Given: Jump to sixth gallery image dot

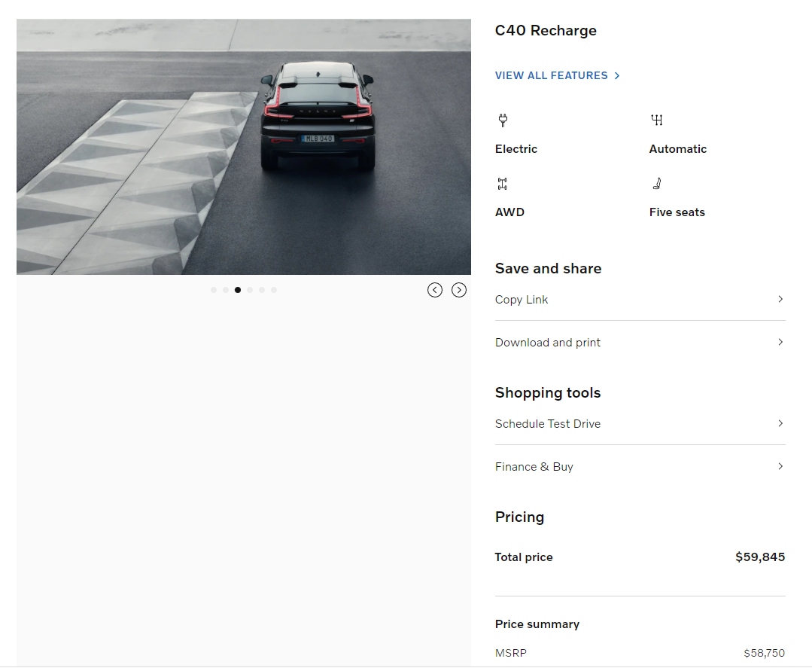Looking at the screenshot, I should coord(274,290).
